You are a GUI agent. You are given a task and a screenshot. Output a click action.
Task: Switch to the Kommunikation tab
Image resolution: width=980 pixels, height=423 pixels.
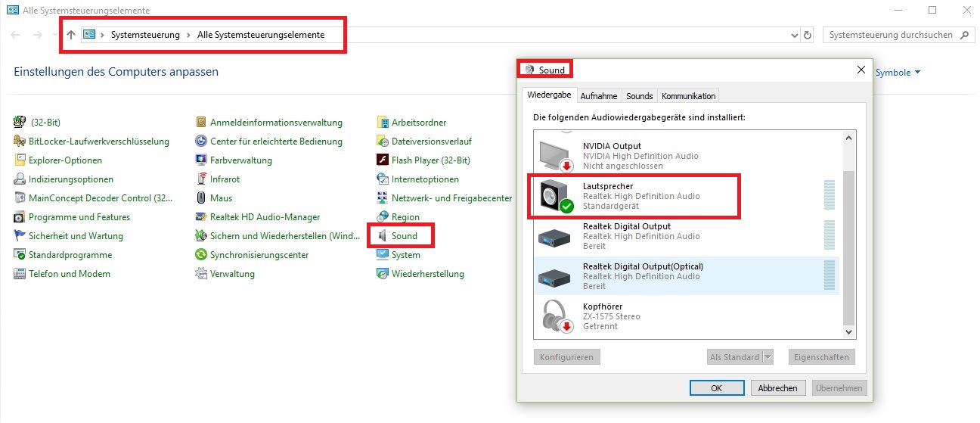coord(688,96)
